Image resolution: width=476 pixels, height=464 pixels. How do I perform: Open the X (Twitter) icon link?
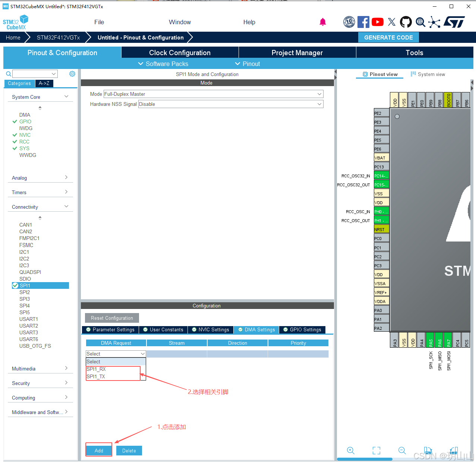coord(392,22)
